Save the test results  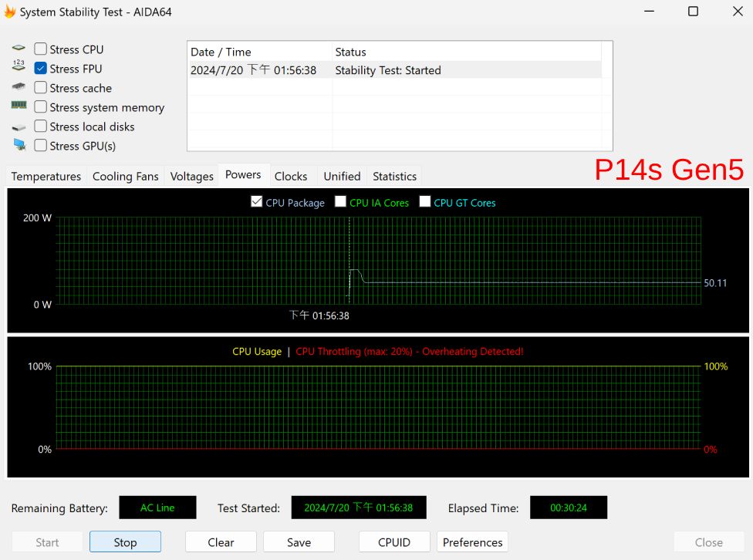pos(299,542)
